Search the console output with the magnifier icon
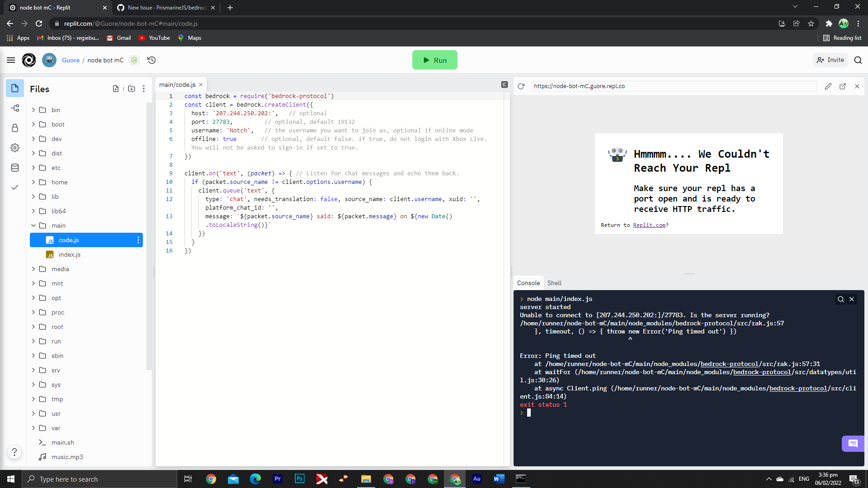The image size is (868, 488). [x=840, y=299]
